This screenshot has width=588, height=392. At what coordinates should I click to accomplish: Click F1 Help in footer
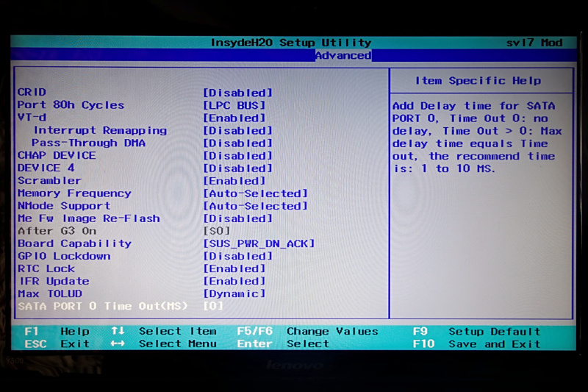click(57, 331)
